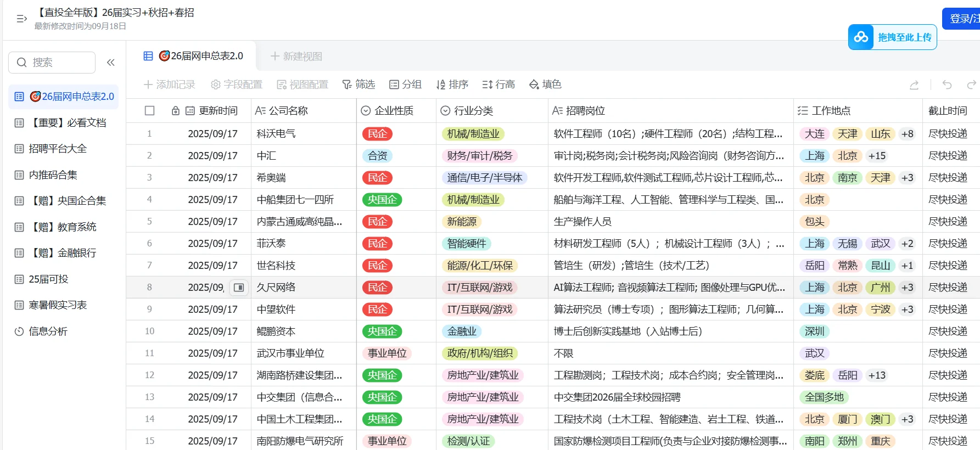
Task: Click the +13 badge in 湖南路桥 row
Action: (x=877, y=375)
